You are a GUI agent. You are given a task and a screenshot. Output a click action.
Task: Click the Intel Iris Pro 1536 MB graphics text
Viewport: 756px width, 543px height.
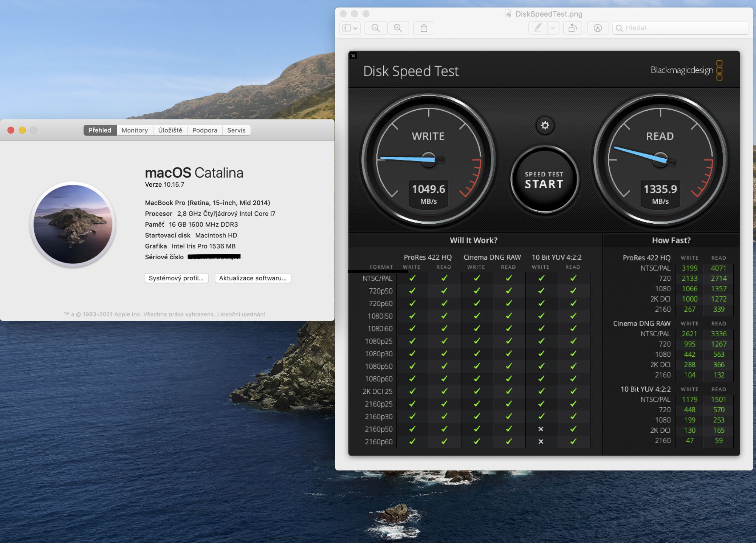pyautogui.click(x=204, y=246)
